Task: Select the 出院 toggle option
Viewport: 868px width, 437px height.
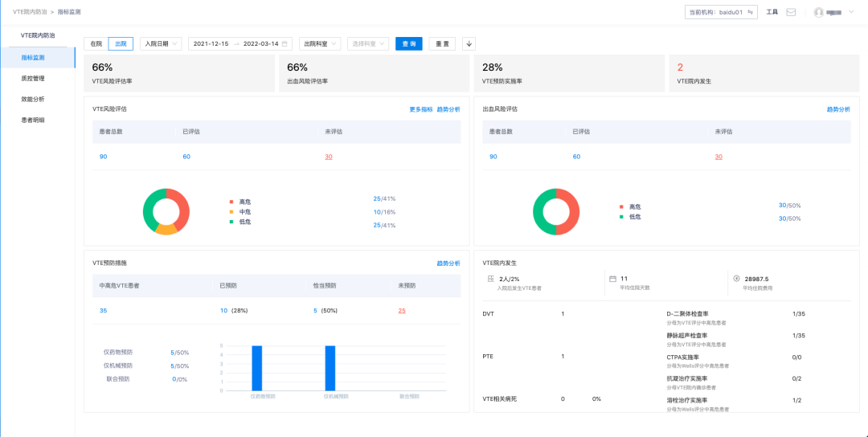Action: point(121,44)
